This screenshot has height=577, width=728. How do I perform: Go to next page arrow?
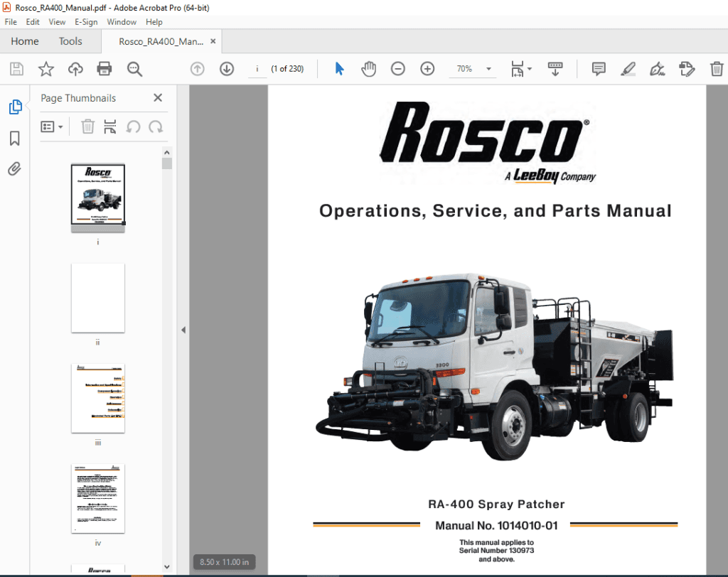tap(227, 69)
